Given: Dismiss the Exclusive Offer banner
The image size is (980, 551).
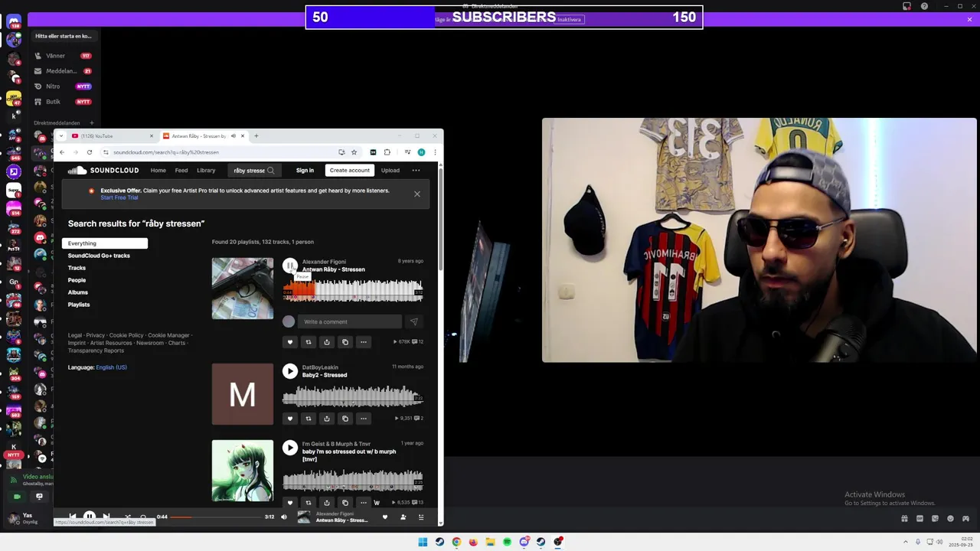Looking at the screenshot, I should 417,194.
